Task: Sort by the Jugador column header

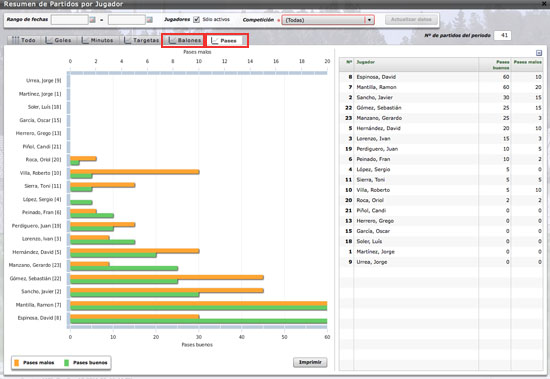Action: 416,65
